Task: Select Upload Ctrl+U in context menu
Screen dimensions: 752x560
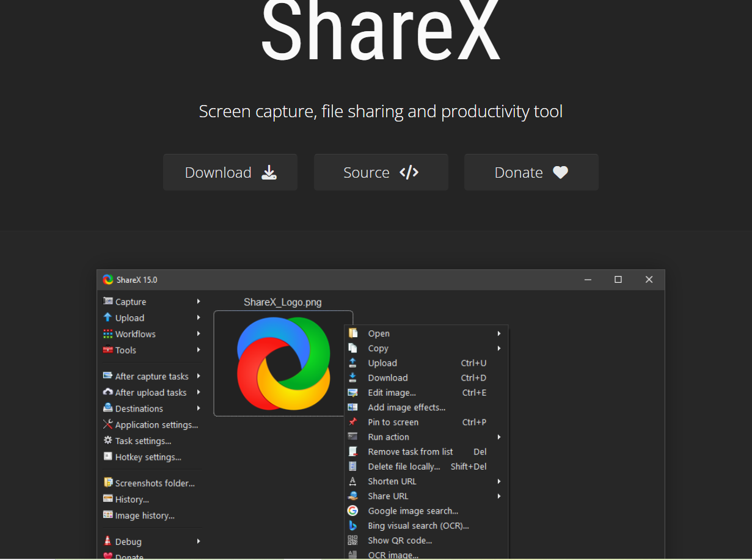Action: (426, 363)
